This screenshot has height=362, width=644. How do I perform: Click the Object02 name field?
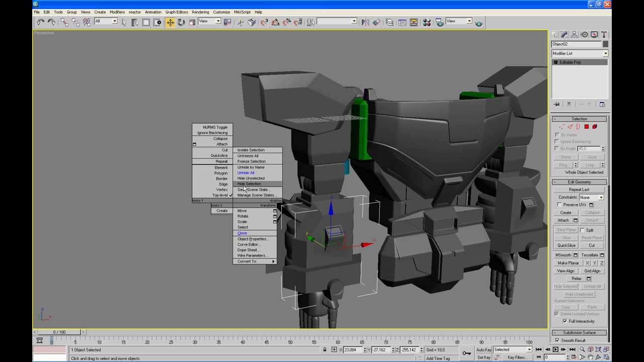click(577, 44)
